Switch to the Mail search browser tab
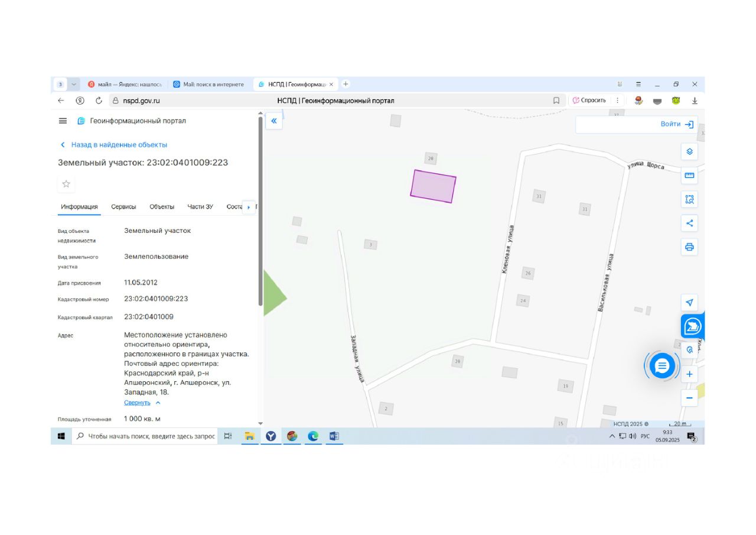Image resolution: width=756 pixels, height=535 pixels. click(x=208, y=84)
